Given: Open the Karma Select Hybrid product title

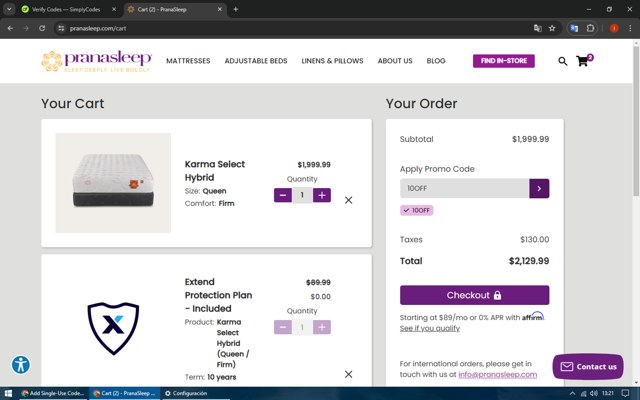Looking at the screenshot, I should coord(215,171).
